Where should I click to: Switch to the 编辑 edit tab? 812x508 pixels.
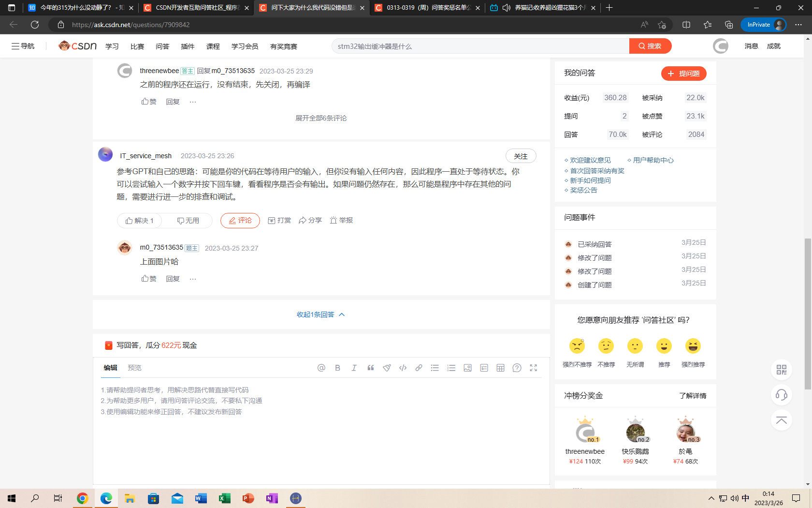(110, 368)
